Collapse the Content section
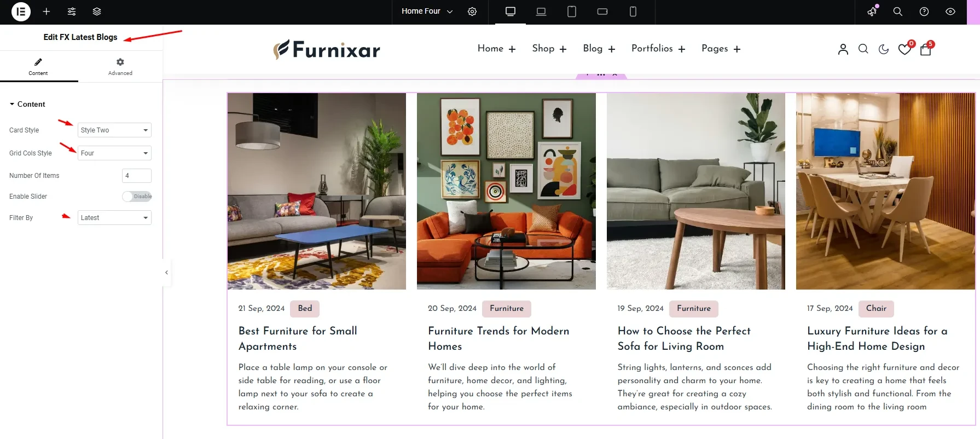This screenshot has width=980, height=439. [x=27, y=104]
